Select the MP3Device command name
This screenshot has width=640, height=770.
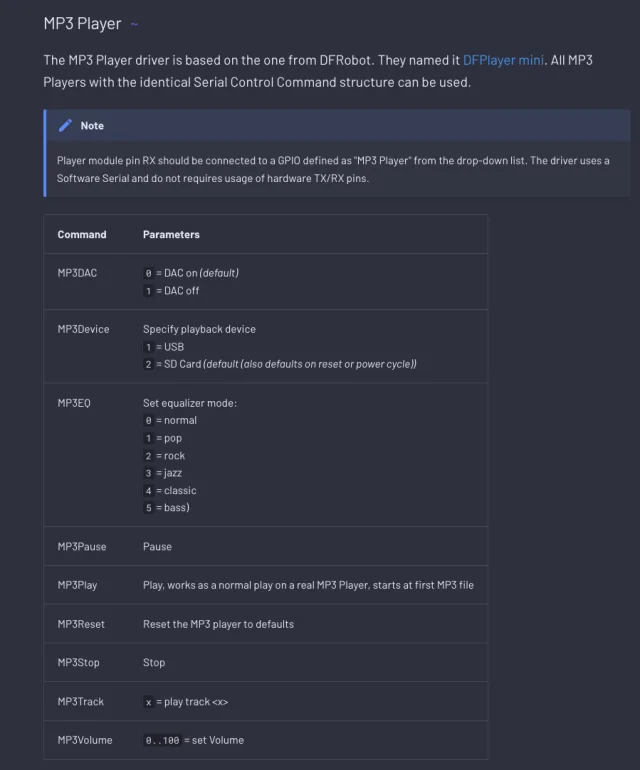point(83,329)
